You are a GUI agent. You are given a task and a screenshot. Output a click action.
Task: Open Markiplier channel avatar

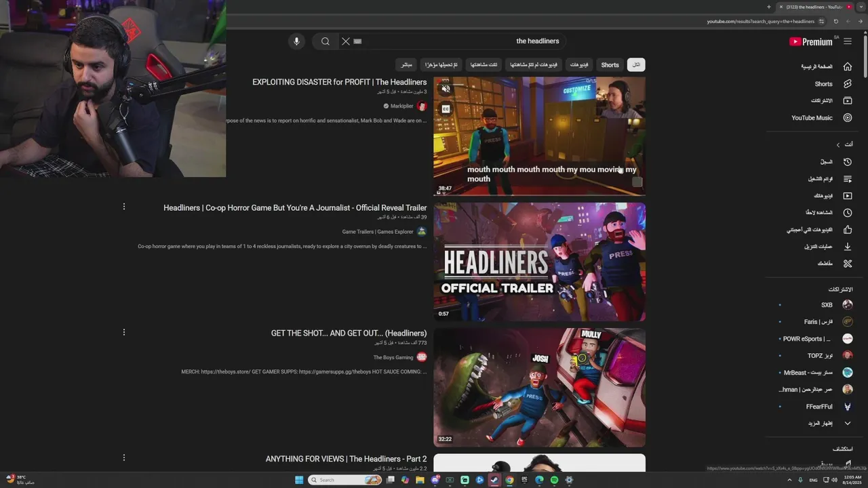click(x=422, y=106)
